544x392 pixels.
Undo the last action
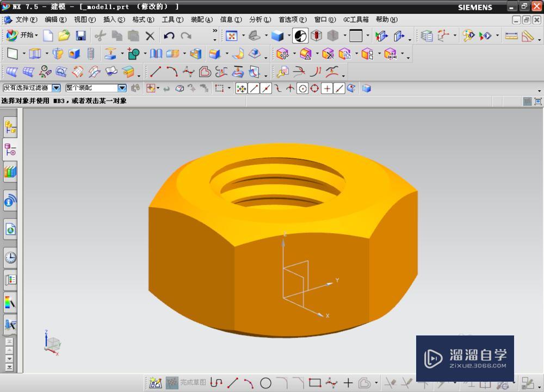pyautogui.click(x=169, y=36)
